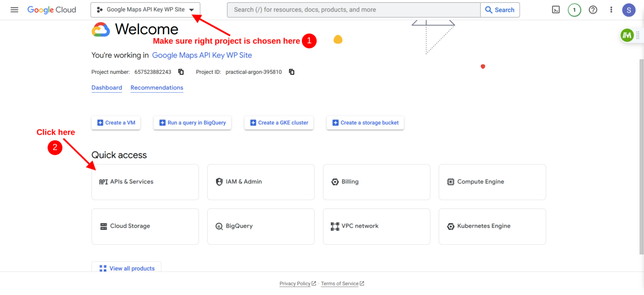Open Kubernetes Engine from quick access
The height and width of the screenshot is (295, 644).
pyautogui.click(x=492, y=226)
